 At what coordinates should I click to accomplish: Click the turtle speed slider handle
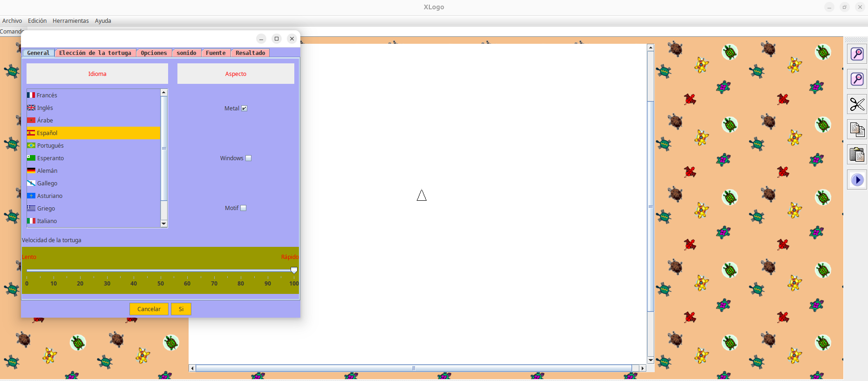click(x=294, y=270)
